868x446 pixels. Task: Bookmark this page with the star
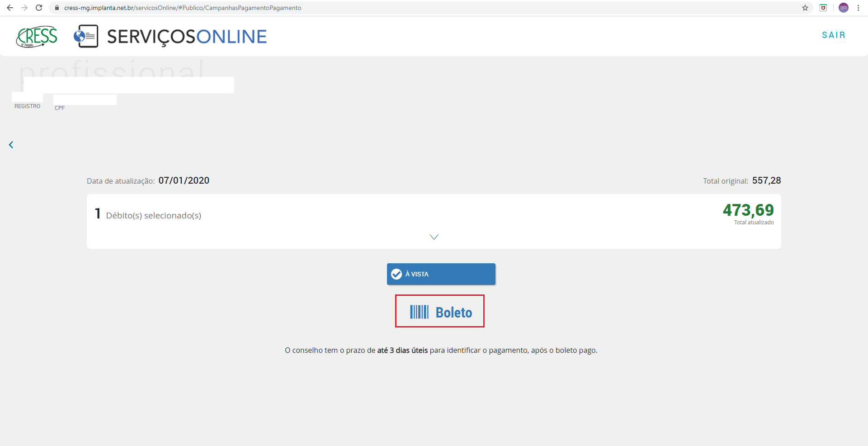tap(805, 8)
